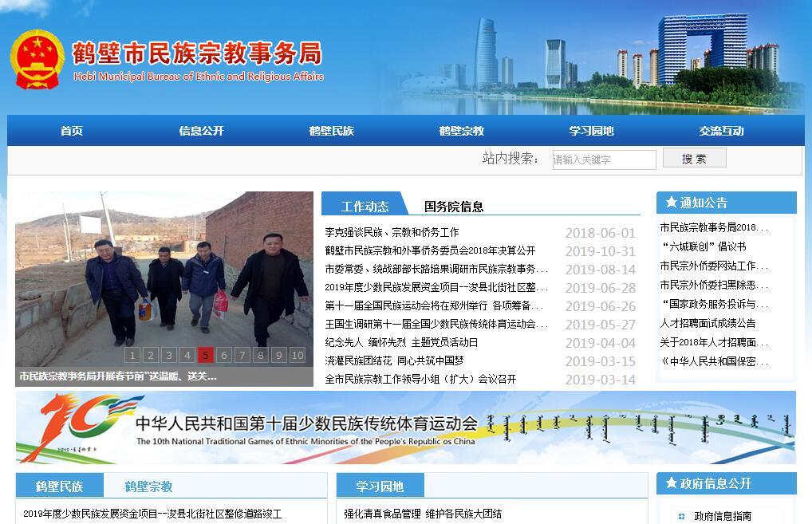Switch to the 国务院信息 tab
The height and width of the screenshot is (524, 812).
pyautogui.click(x=453, y=207)
